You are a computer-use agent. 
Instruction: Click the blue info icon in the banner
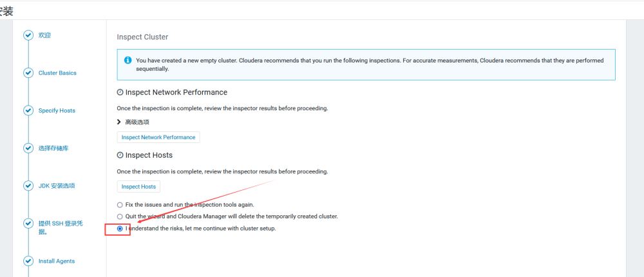(128, 60)
